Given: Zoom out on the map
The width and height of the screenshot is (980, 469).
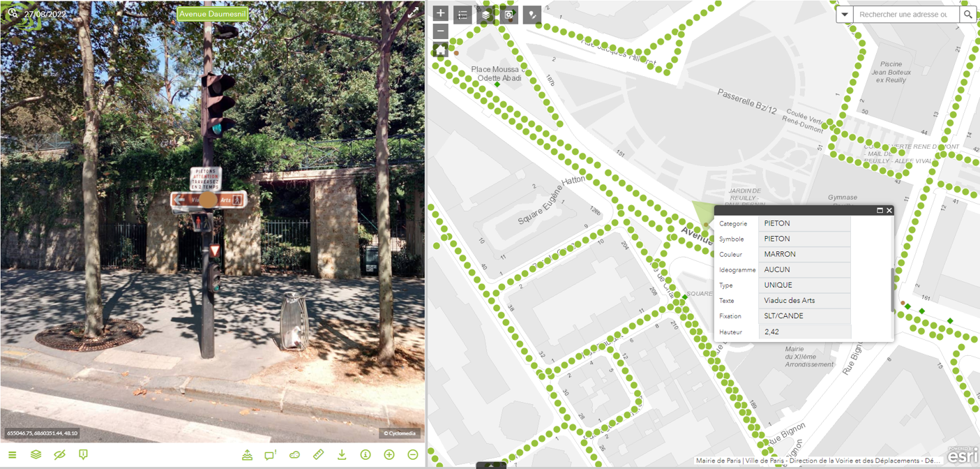Looking at the screenshot, I should click(x=440, y=31).
